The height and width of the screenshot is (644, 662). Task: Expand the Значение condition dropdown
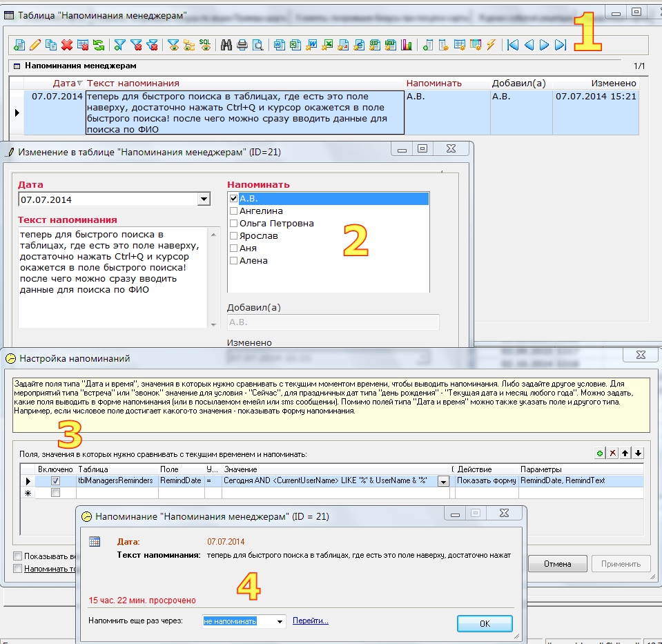tap(443, 481)
